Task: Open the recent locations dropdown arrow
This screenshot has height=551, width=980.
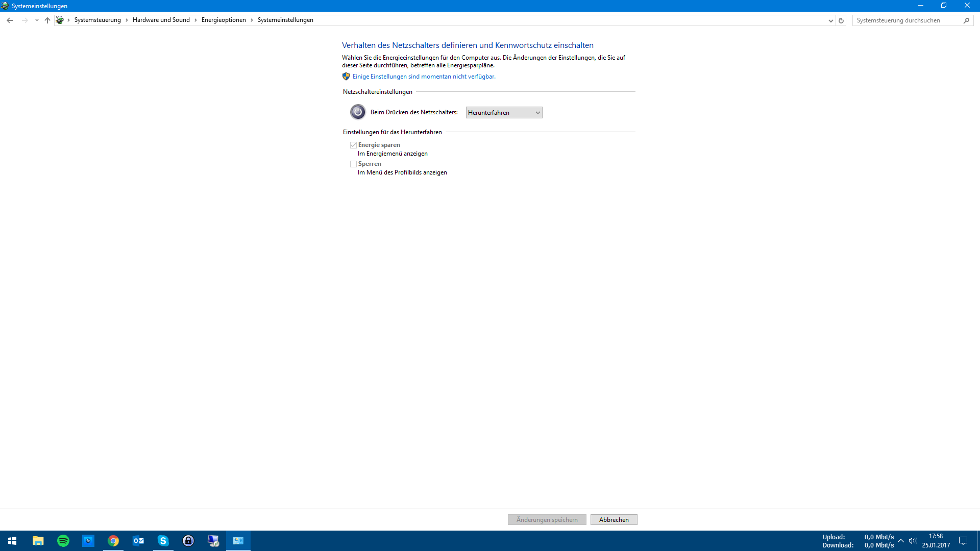Action: (x=37, y=20)
